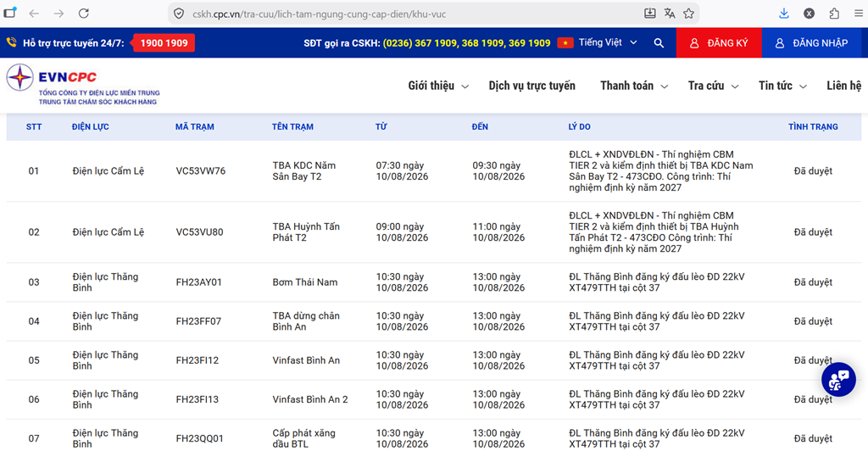Click row number 07

click(x=34, y=438)
